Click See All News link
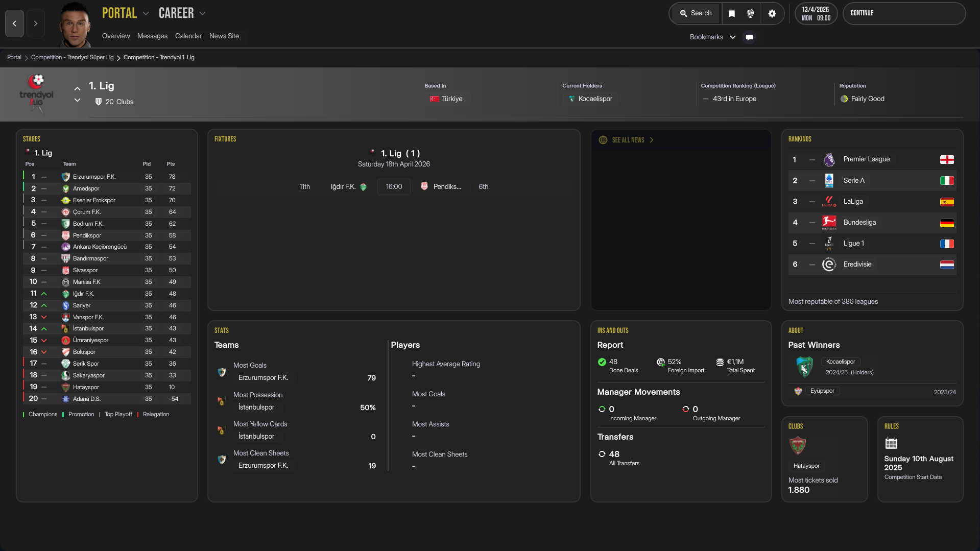Screen dimensions: 980x551 pos(628,140)
